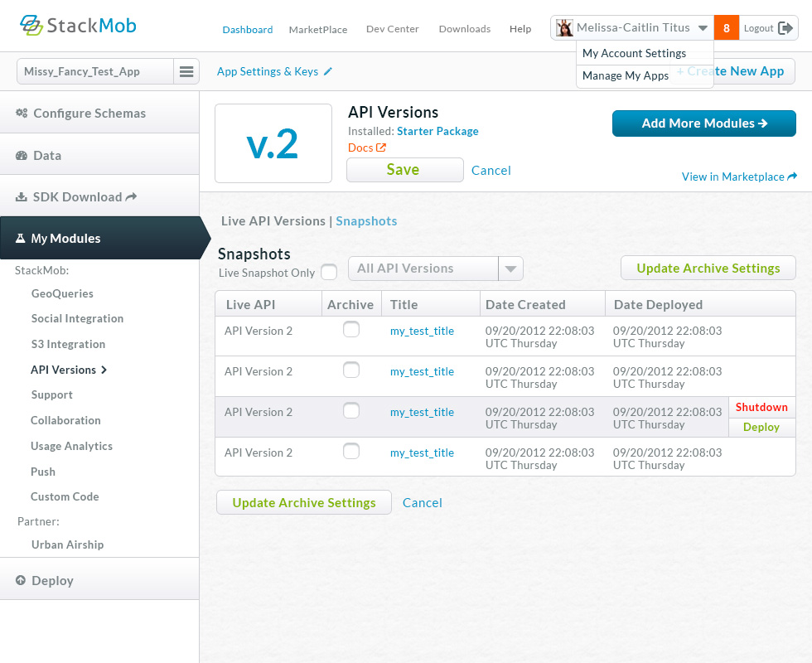The image size is (812, 663).
Task: Switch to the Snapshots tab
Action: 366,221
